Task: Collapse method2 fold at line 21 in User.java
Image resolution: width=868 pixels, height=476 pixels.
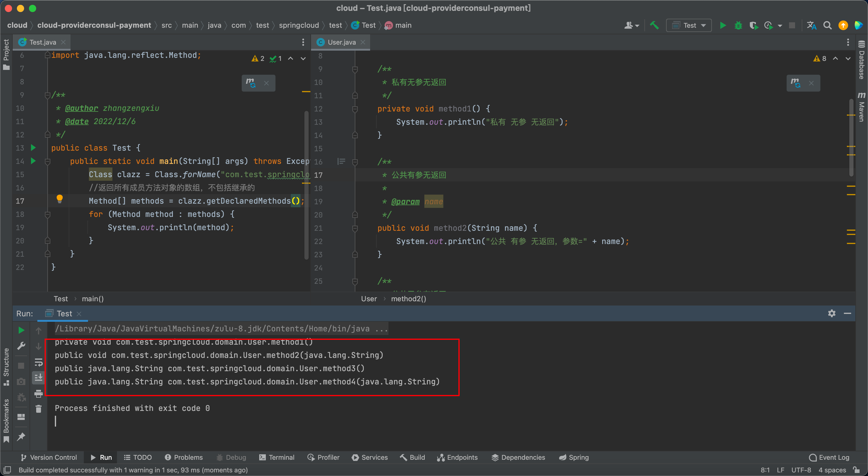Action: click(x=355, y=228)
